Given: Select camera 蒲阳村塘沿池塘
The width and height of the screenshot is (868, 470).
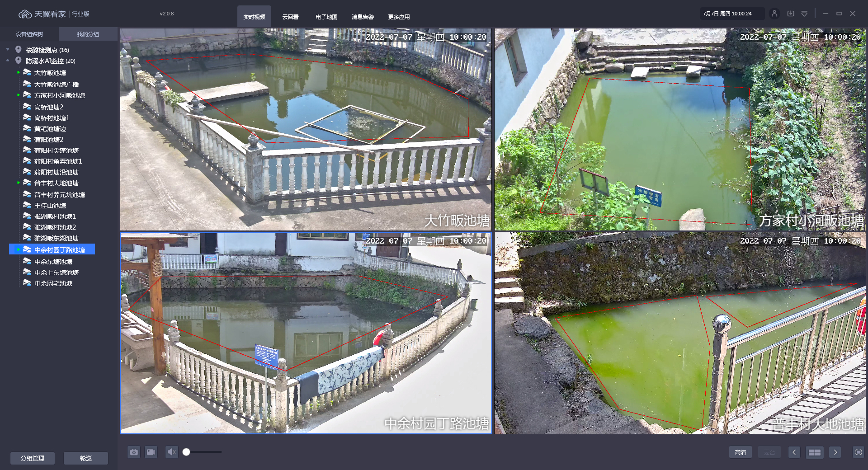Looking at the screenshot, I should click(57, 172).
